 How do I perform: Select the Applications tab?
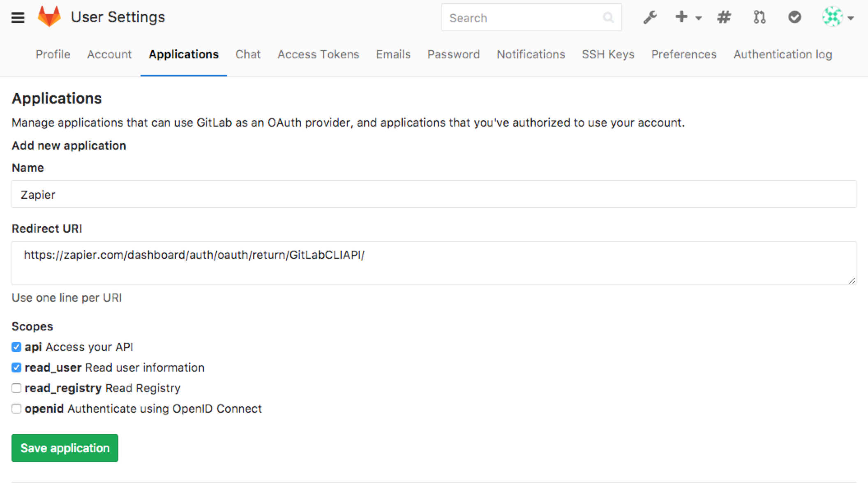click(x=184, y=54)
